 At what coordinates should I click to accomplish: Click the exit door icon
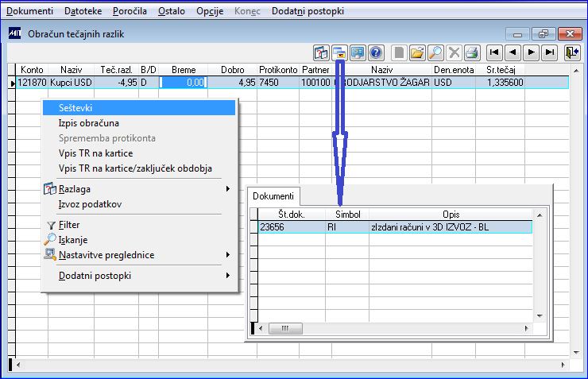tap(572, 53)
